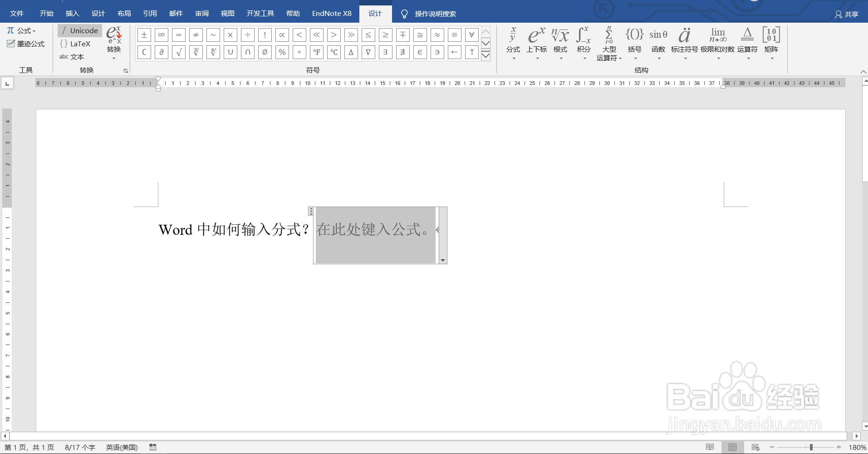Open the 运算符 operator gallery
Viewport: 868px width, 454px height.
pos(747,43)
